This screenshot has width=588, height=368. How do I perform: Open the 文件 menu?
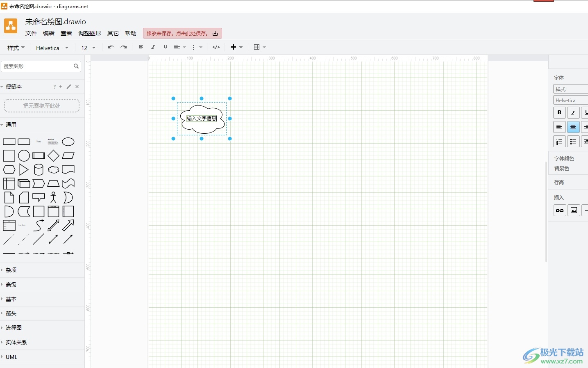31,33
